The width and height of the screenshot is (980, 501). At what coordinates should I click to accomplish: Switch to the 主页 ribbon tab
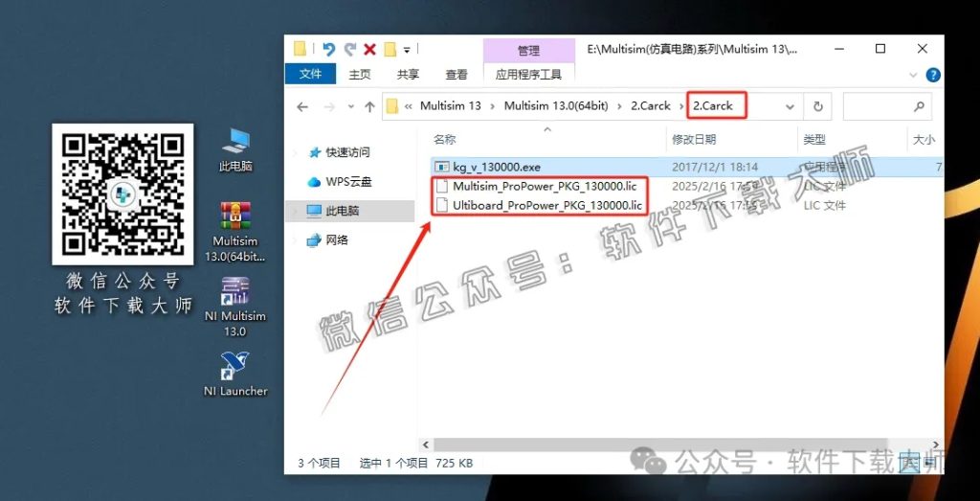[360, 75]
